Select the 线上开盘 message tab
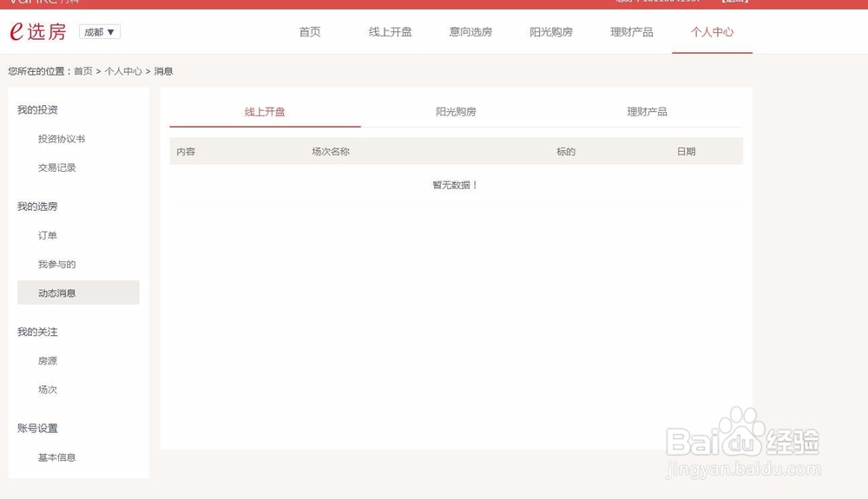Image resolution: width=868 pixels, height=499 pixels. point(265,112)
